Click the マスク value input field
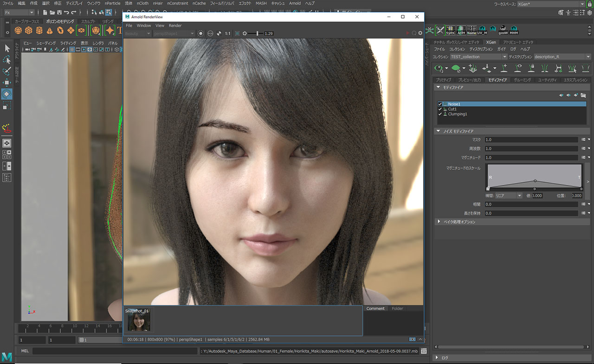594x364 pixels. [531, 140]
